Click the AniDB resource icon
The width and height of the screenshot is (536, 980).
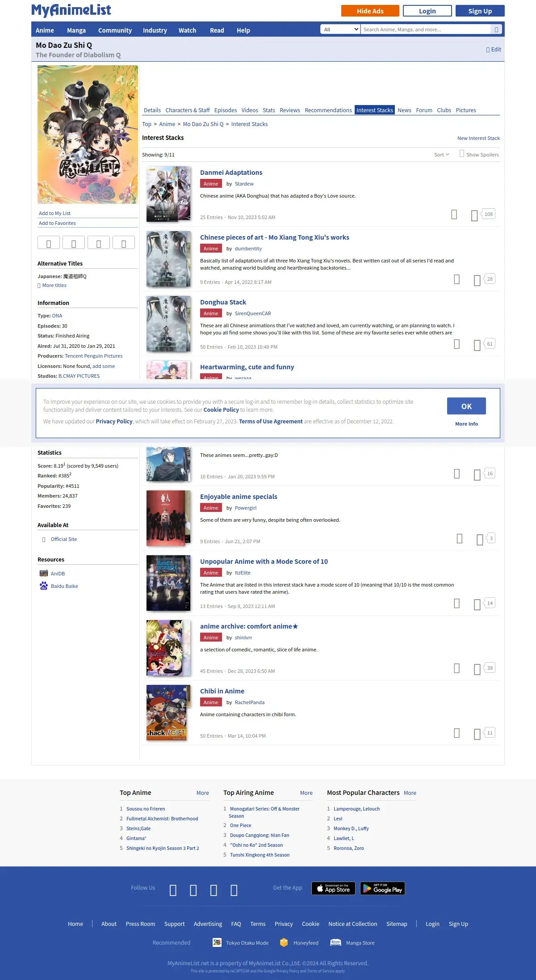44,573
